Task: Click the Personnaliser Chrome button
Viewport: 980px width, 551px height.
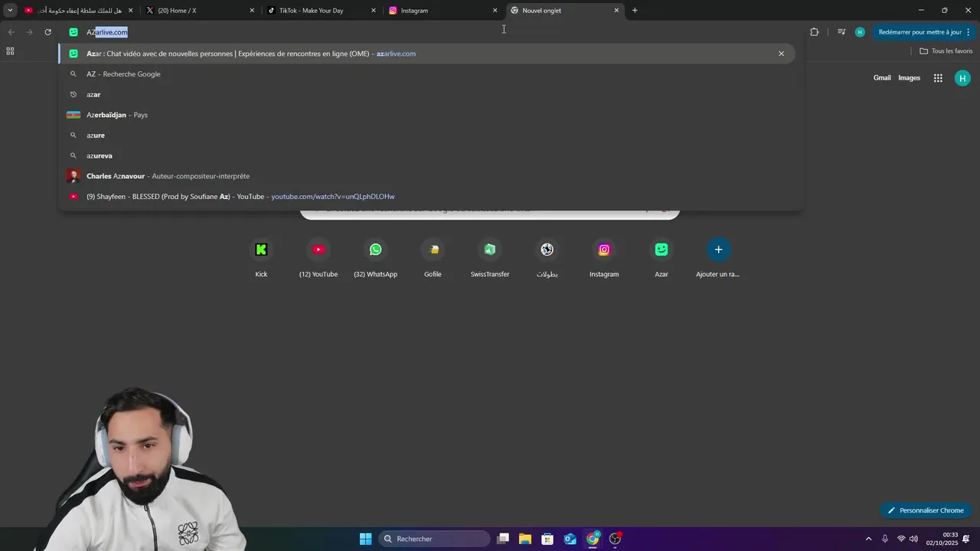Action: click(926, 510)
